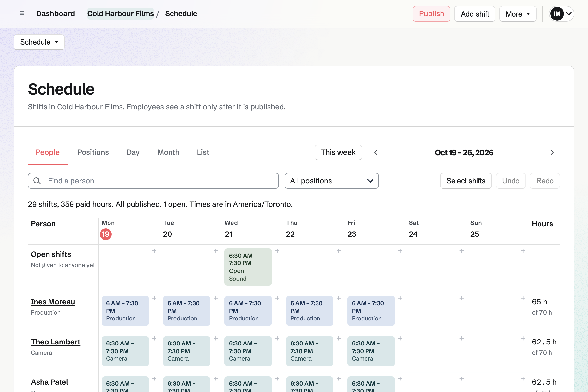Switch to the People tab
588x392 pixels.
48,152
